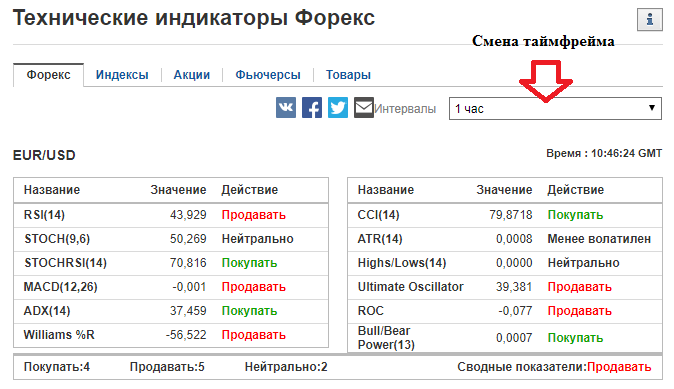Click 'Покупать' action in the Bull/Bear Power row

tap(575, 338)
